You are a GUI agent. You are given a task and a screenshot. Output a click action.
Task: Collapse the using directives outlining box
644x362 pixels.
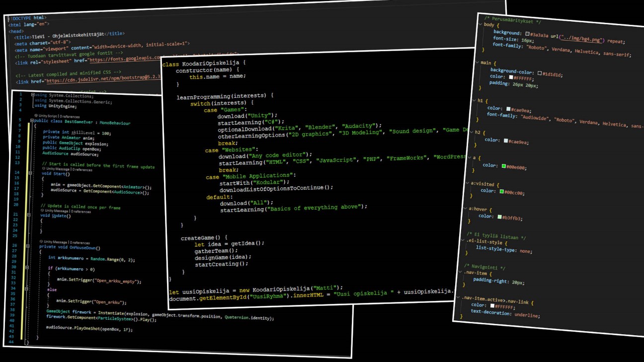pyautogui.click(x=33, y=95)
